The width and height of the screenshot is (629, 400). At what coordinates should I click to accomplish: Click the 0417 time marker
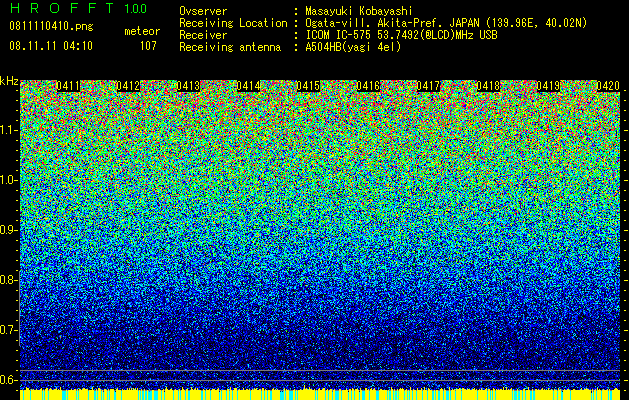[428, 86]
